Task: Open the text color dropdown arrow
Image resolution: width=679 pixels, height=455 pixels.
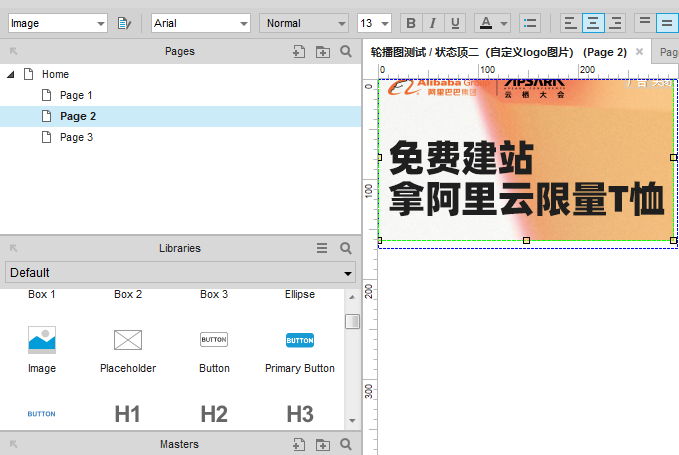Action: coord(504,23)
